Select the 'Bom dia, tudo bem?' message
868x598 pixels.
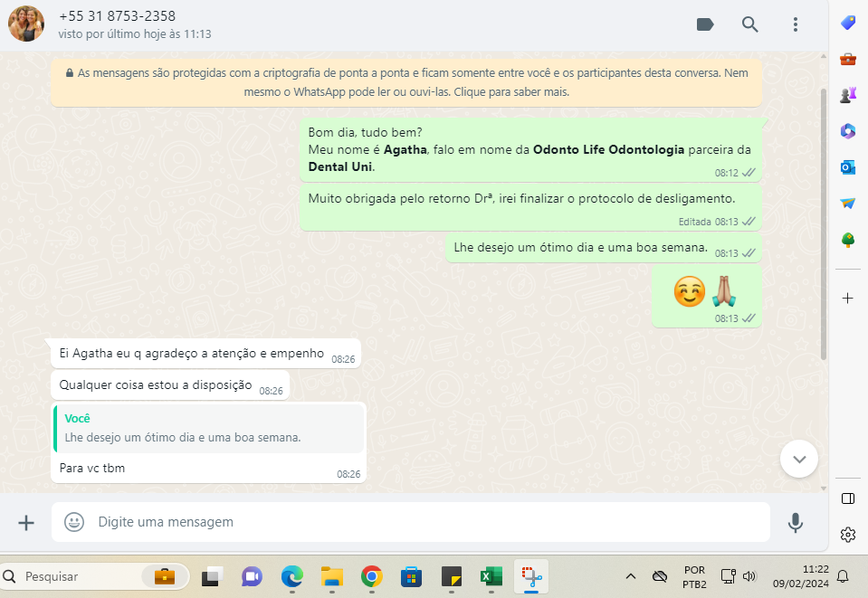tap(530, 149)
